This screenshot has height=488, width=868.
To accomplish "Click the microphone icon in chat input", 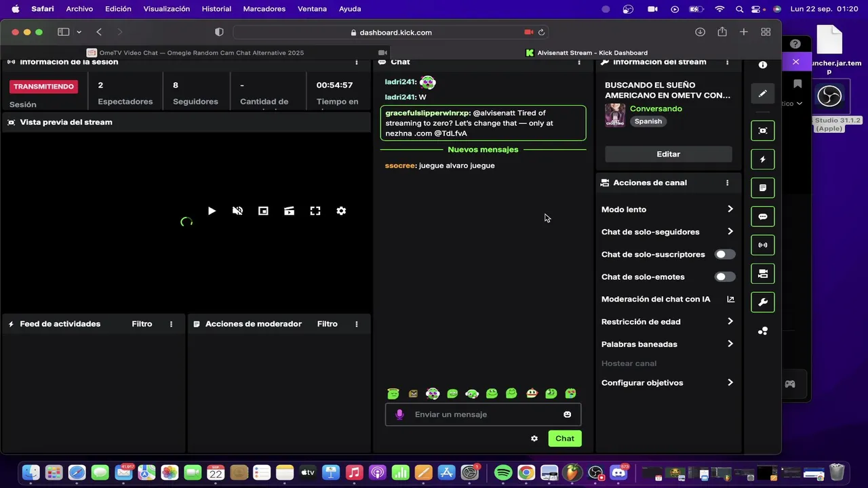I will click(399, 414).
